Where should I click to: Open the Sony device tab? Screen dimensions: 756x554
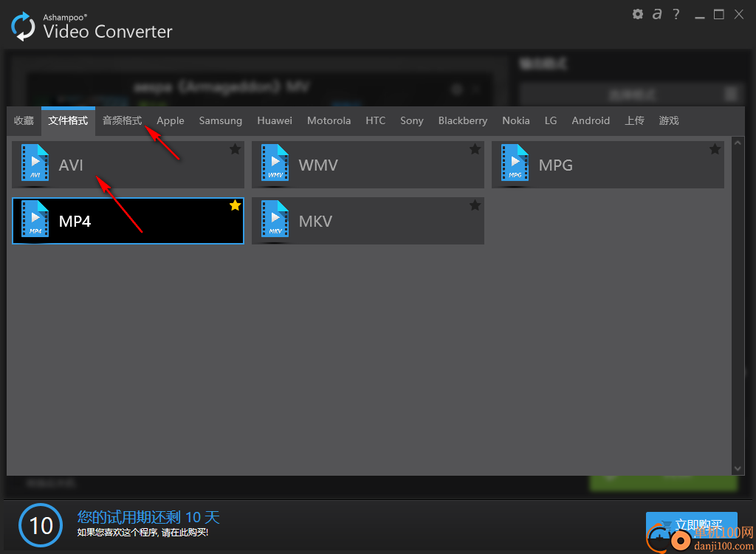tap(412, 120)
